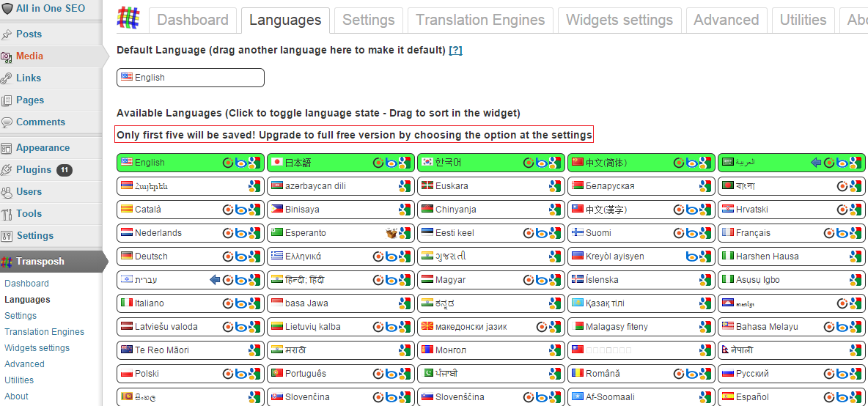Image resolution: width=868 pixels, height=406 pixels.
Task: Open the [?] help link
Action: (455, 51)
